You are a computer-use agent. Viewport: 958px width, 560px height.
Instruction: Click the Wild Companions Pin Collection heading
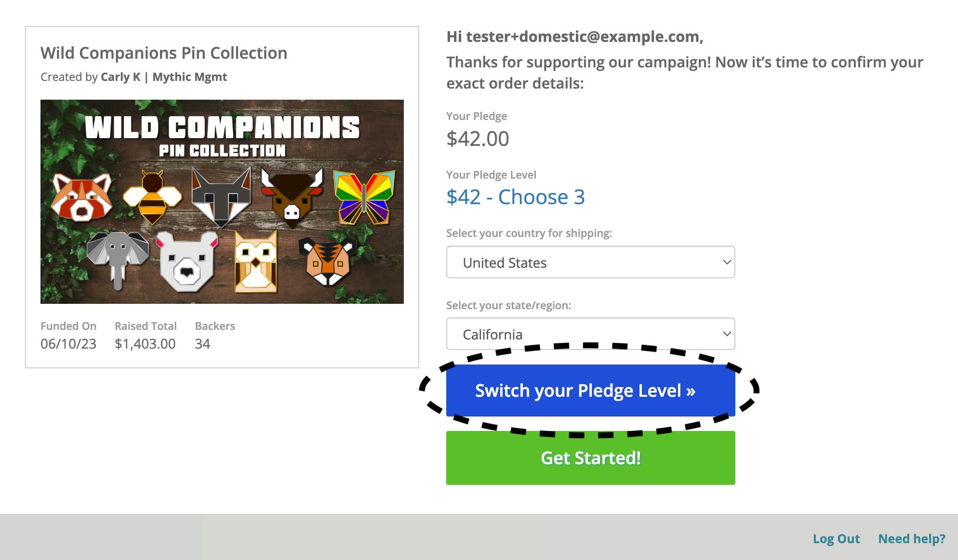(x=164, y=53)
